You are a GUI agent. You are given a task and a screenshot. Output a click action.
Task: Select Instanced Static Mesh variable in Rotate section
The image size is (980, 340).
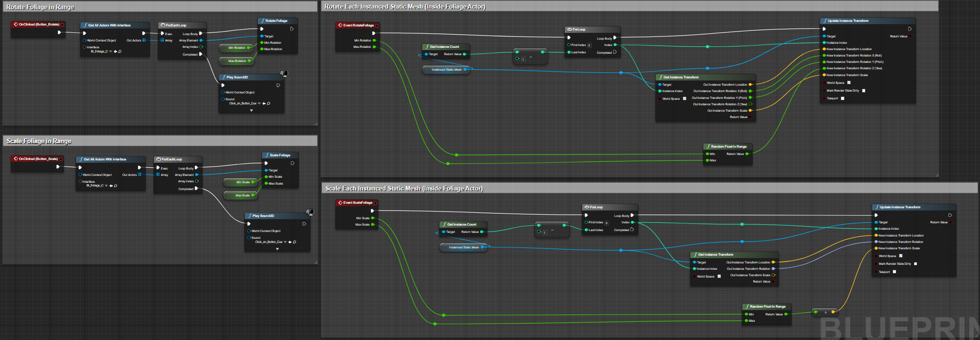[446, 70]
